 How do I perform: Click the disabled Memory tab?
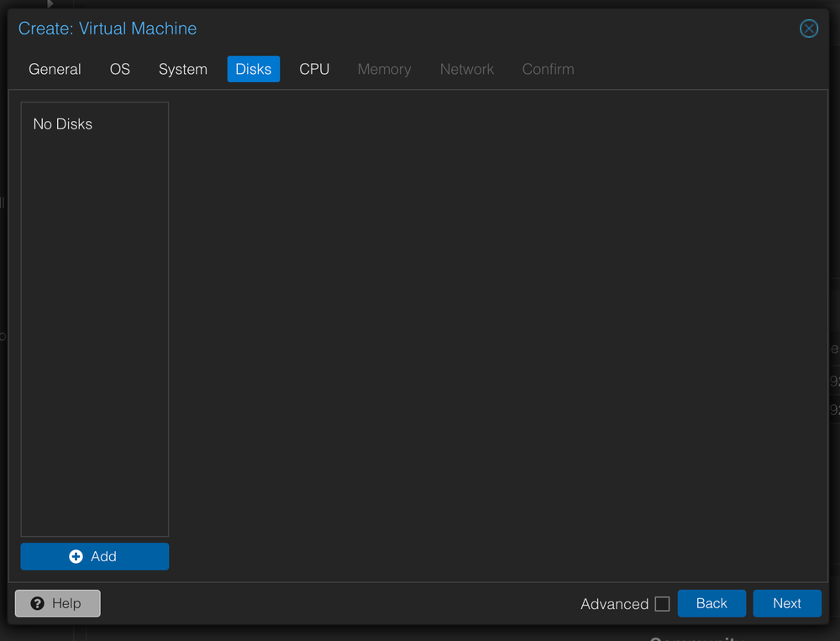click(384, 69)
